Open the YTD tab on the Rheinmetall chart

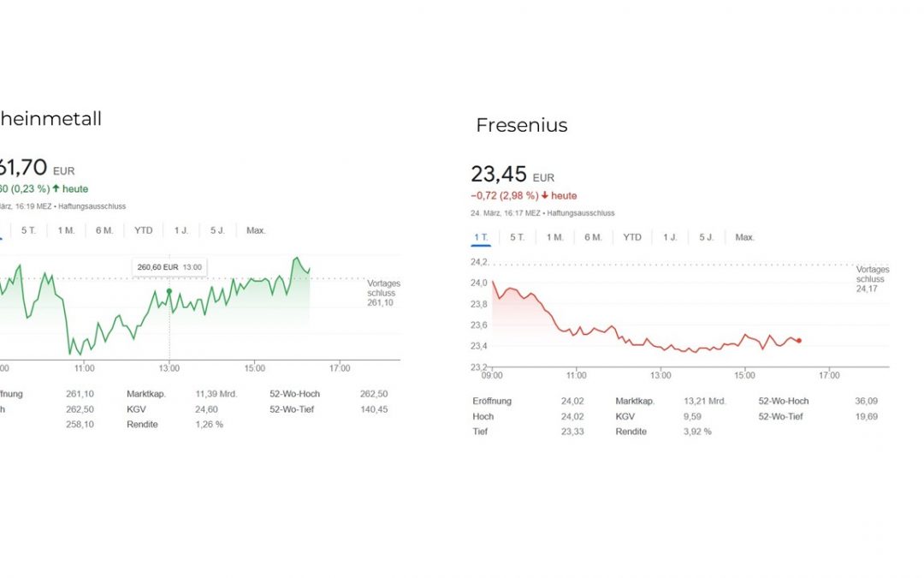tap(143, 230)
